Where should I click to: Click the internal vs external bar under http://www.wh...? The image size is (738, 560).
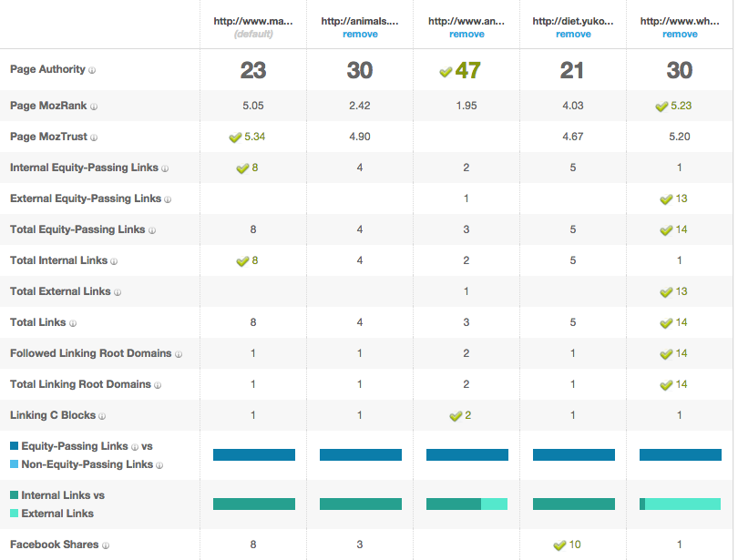click(x=680, y=504)
